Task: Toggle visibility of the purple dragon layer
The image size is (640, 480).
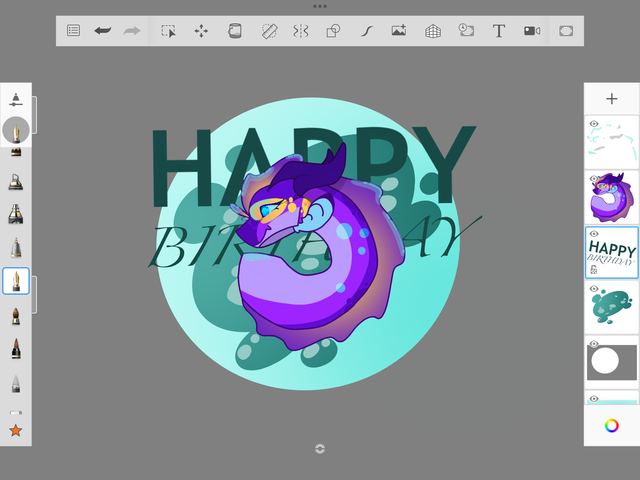Action: coord(594,179)
